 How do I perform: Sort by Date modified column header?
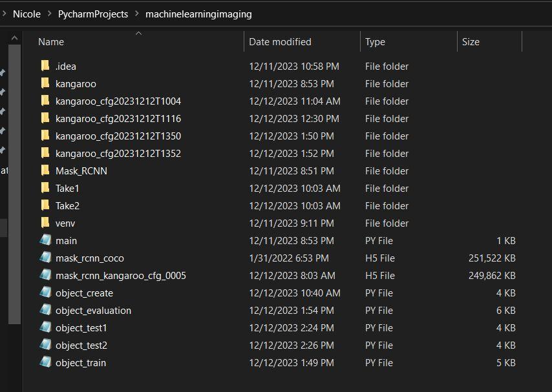click(x=280, y=42)
